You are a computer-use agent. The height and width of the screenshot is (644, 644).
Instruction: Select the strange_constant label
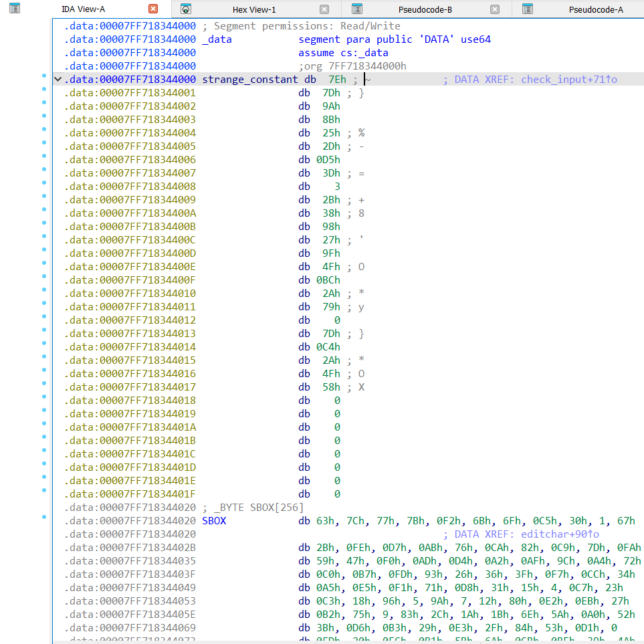point(249,80)
